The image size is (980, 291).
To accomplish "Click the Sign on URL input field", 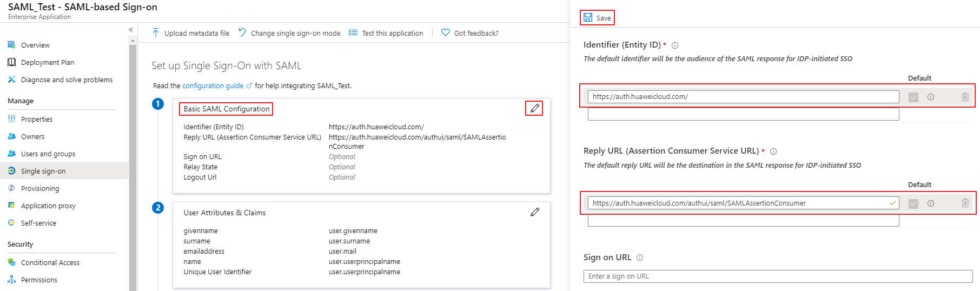I will pyautogui.click(x=778, y=276).
